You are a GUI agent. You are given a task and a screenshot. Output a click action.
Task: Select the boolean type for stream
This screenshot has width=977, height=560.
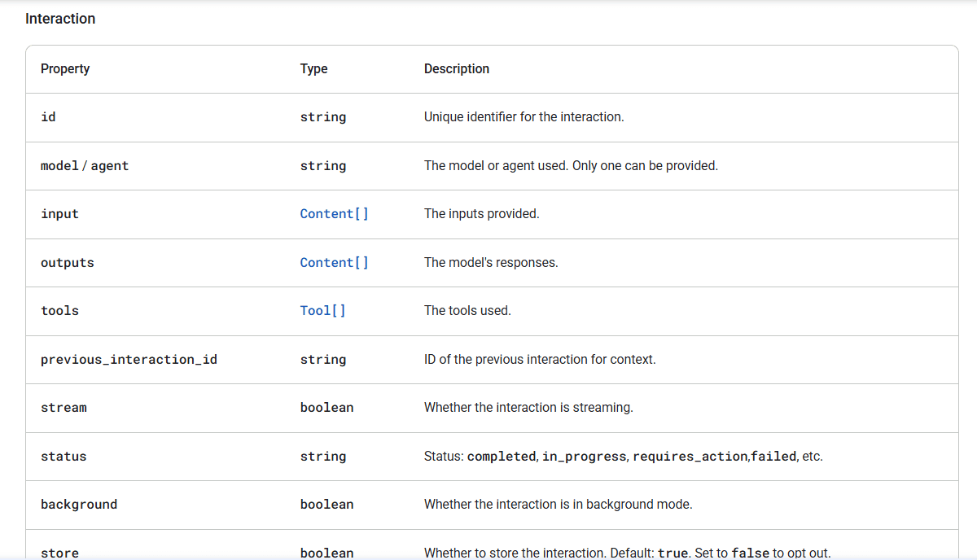pos(327,407)
